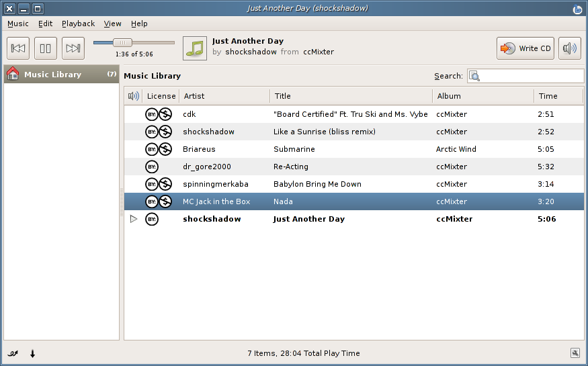The height and width of the screenshot is (366, 588).
Task: Pause playback with the pause button
Action: (46, 48)
